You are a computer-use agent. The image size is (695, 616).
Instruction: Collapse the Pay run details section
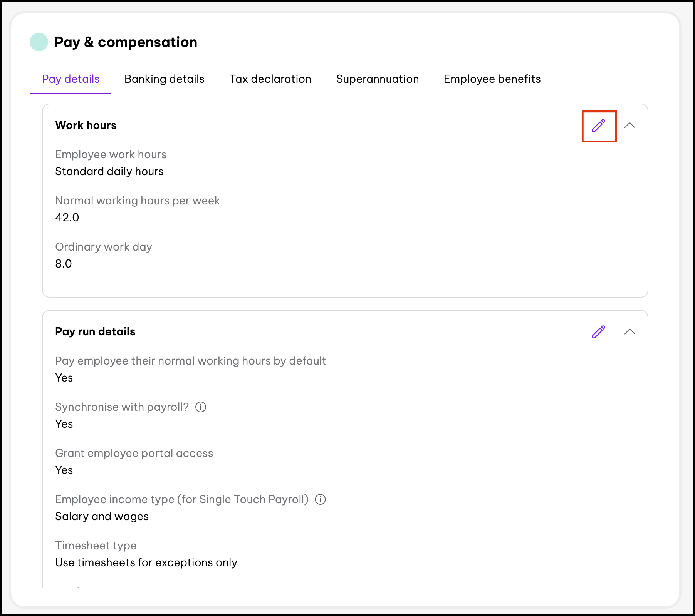(x=630, y=332)
